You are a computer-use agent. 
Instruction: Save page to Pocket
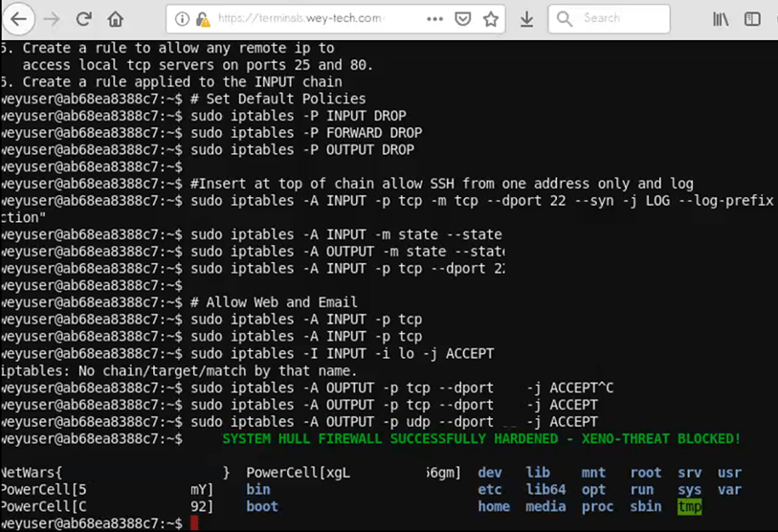click(x=462, y=19)
